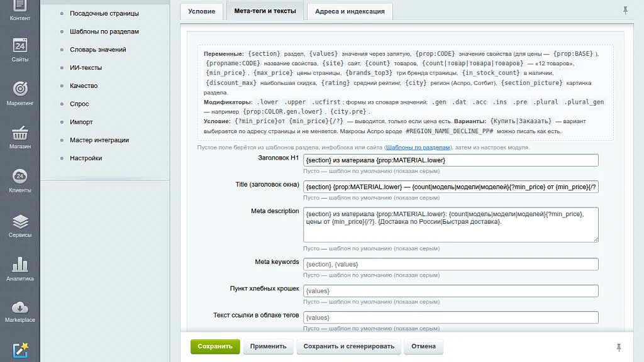Screen dimensions: 644x362
Task: Launch Мастер интеграции from the menu
Action: (99, 140)
